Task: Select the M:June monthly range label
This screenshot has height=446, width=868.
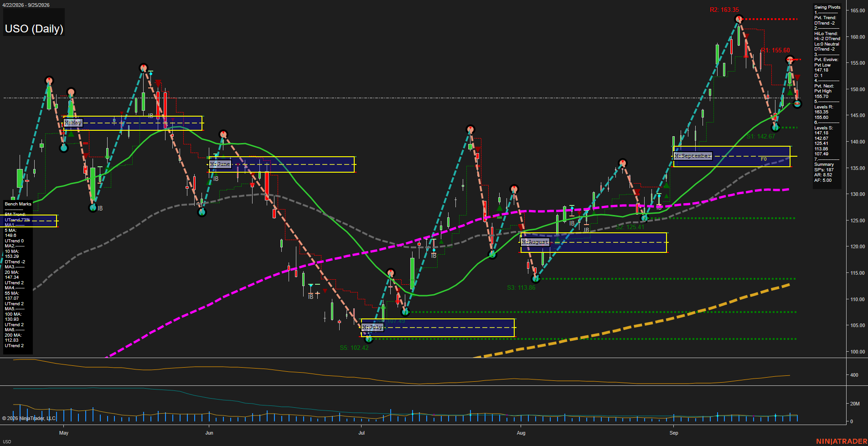Action: (x=220, y=164)
